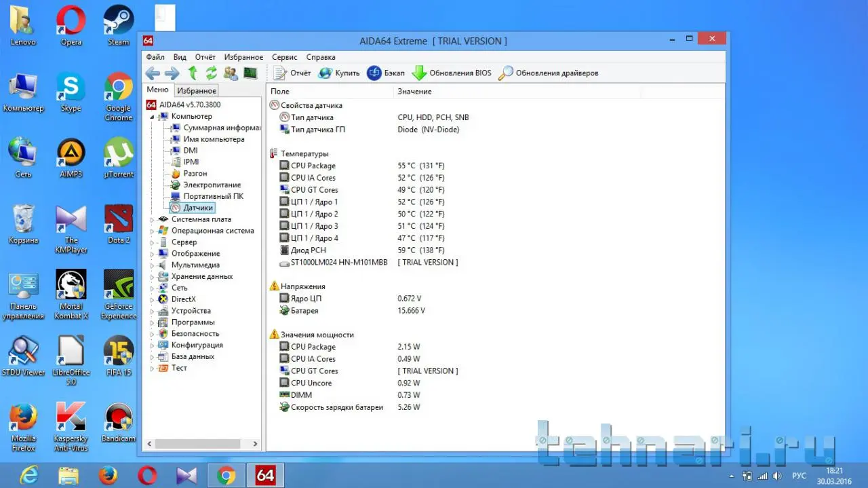Expand the Мультимедиа tree node
The image size is (868, 488).
tap(152, 265)
